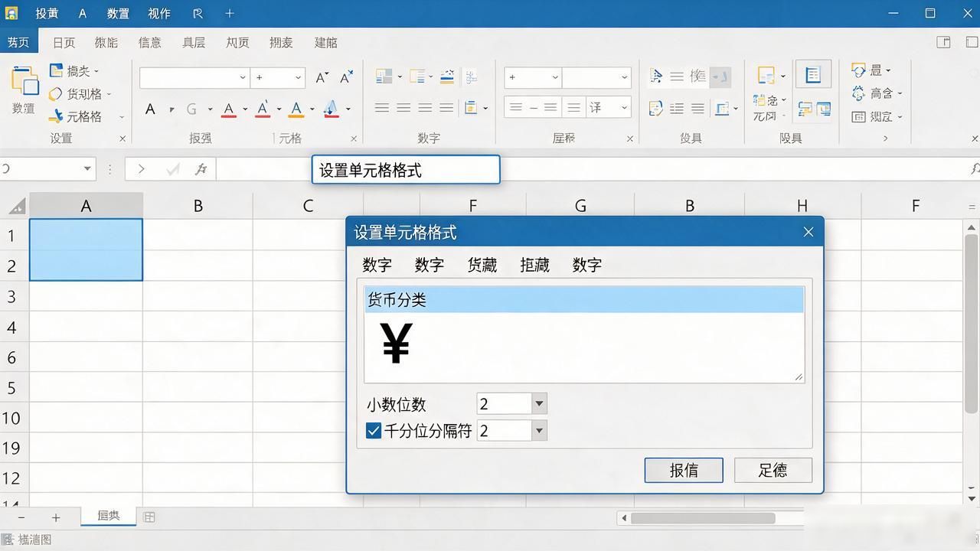Click the 元格格 format painter icon

[x=55, y=116]
